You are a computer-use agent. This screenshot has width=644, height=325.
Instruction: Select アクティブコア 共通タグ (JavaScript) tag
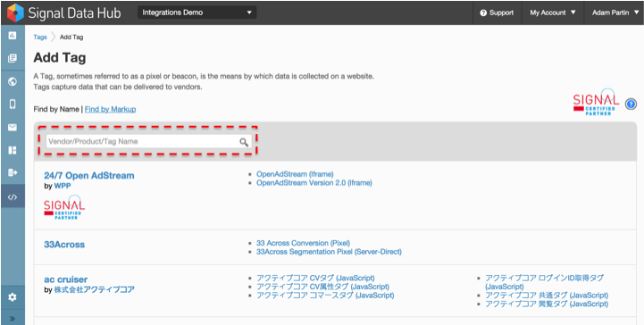(547, 296)
